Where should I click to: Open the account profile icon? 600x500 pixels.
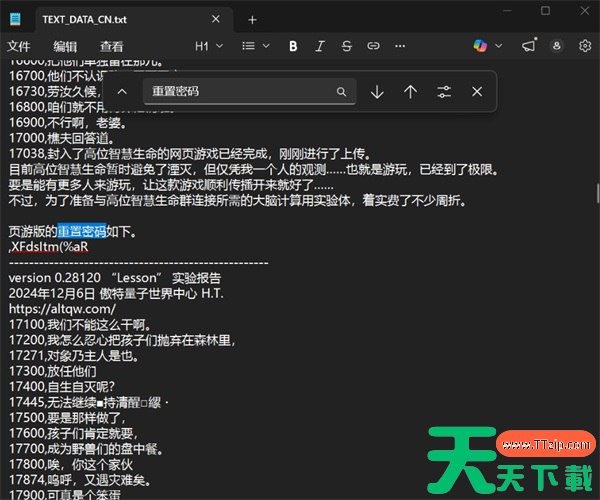pos(557,46)
